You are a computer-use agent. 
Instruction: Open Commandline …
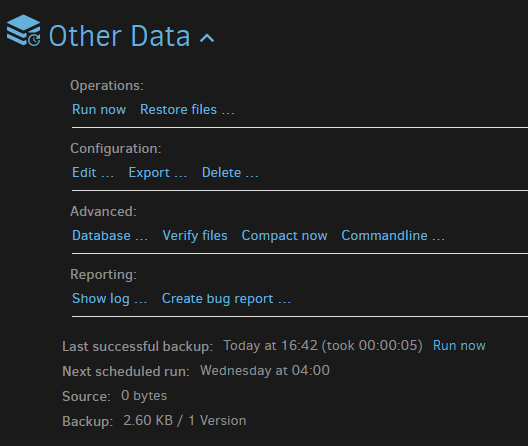tap(393, 235)
